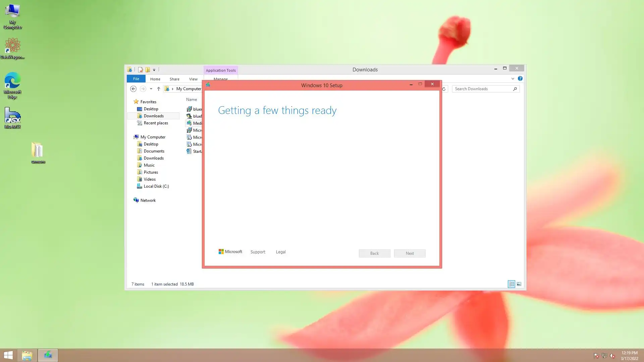This screenshot has height=362, width=644.
Task: Expand the ribbon with the chevron
Action: [513, 79]
